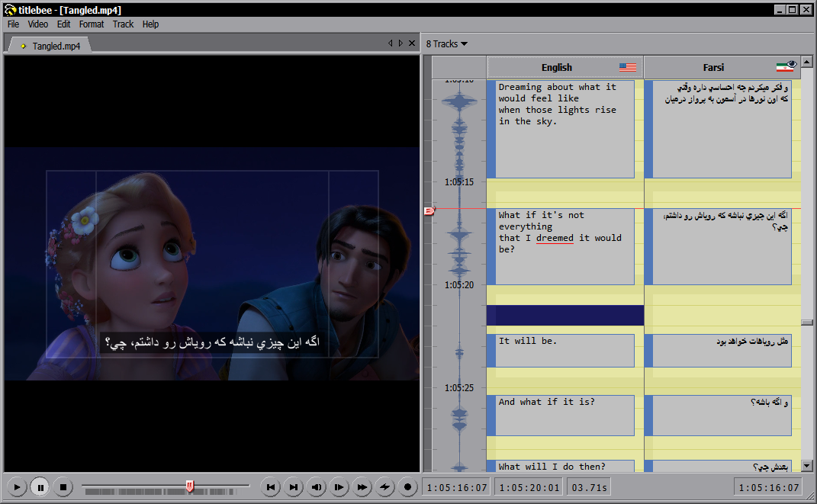Open the File menu
817x504 pixels.
click(13, 24)
